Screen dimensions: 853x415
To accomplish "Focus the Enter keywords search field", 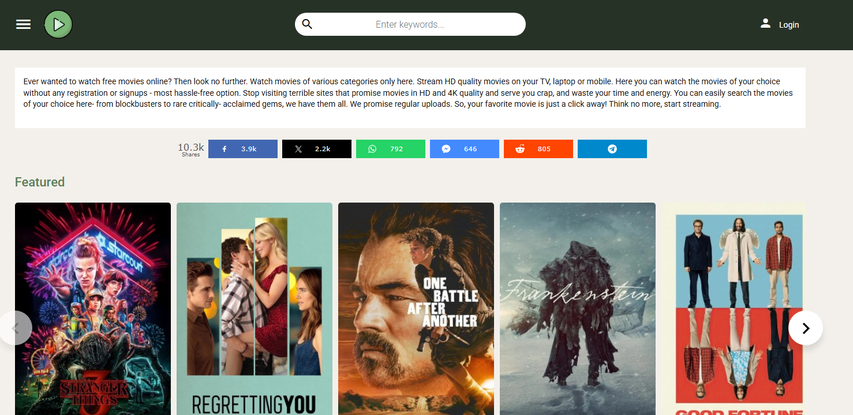I will click(x=410, y=24).
